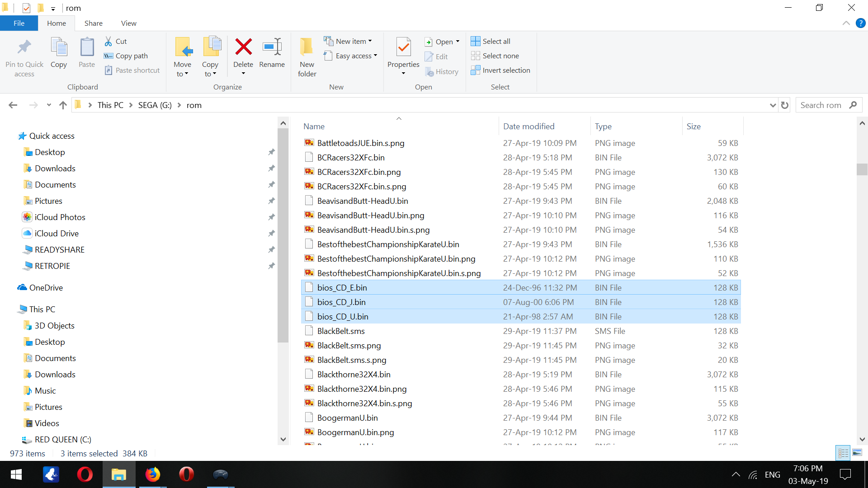Select Blackthorne32X4.bin.s.png file
This screenshot has height=488, width=868.
pyautogui.click(x=521, y=404)
